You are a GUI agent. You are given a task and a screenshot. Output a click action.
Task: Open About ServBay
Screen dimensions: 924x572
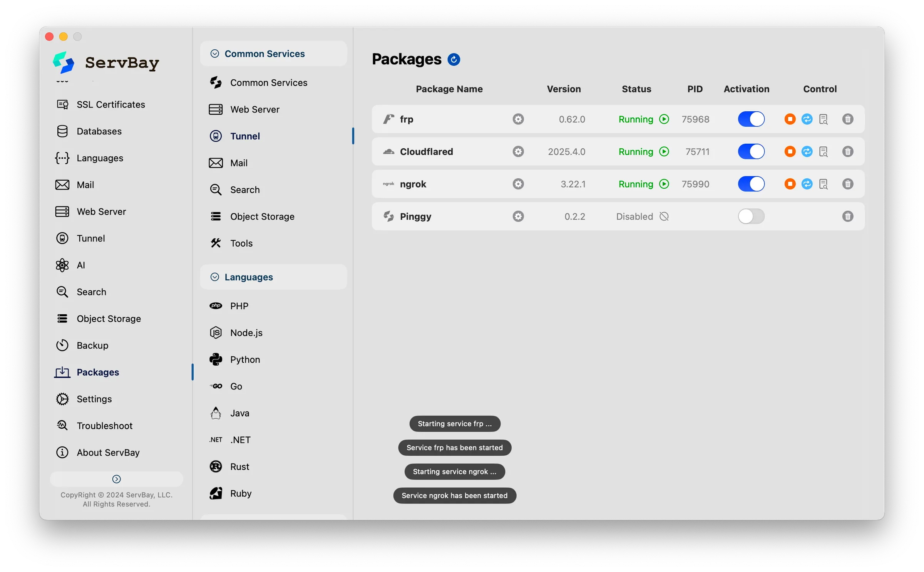(108, 452)
